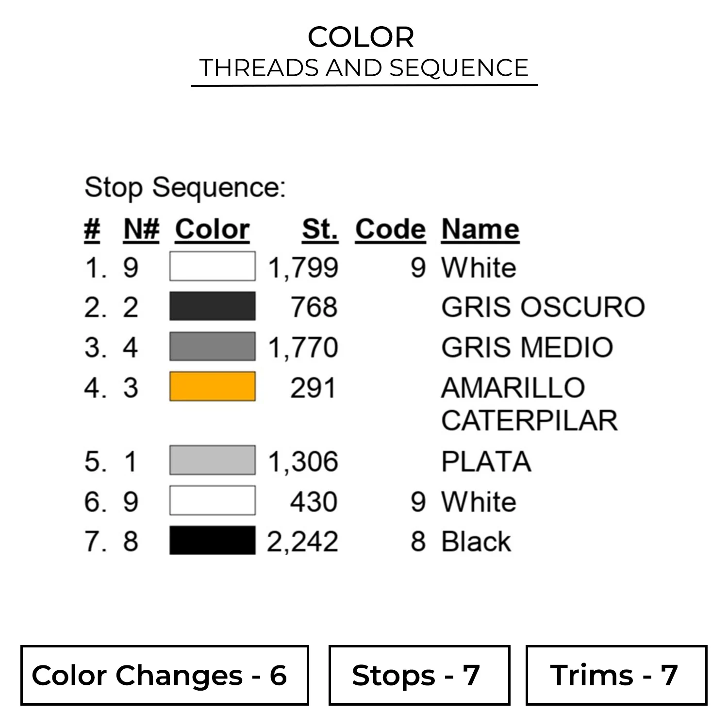728x728 pixels.
Task: Click the Stop Sequence label
Action: point(185,187)
